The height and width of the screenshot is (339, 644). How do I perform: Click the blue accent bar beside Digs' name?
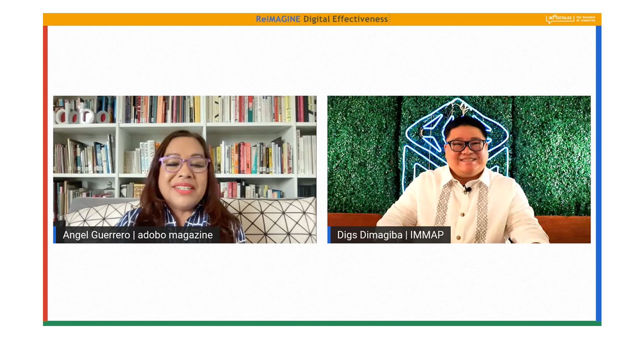(x=329, y=235)
